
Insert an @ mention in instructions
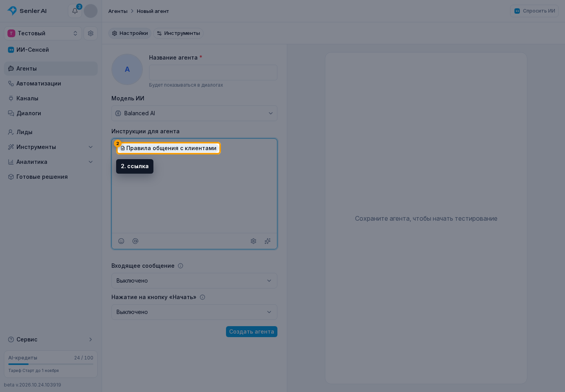click(x=135, y=241)
